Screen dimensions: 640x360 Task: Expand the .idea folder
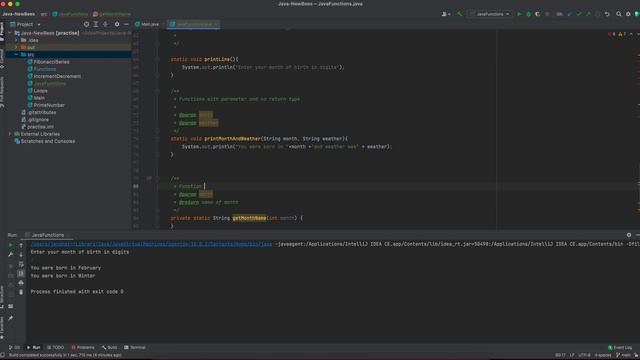[16, 40]
